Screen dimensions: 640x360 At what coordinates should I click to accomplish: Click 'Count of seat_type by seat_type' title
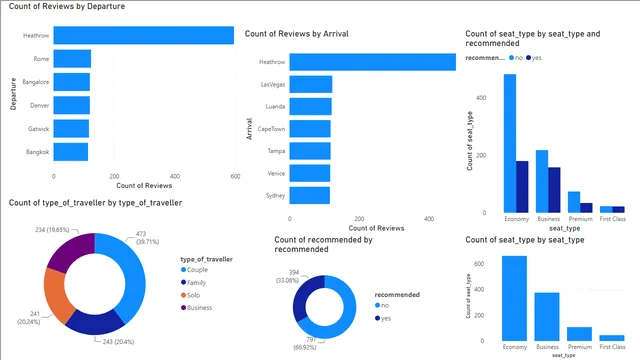(525, 240)
